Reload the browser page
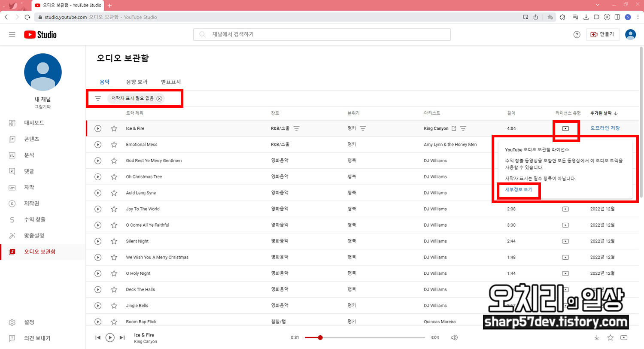This screenshot has width=644, height=349. coord(27,17)
